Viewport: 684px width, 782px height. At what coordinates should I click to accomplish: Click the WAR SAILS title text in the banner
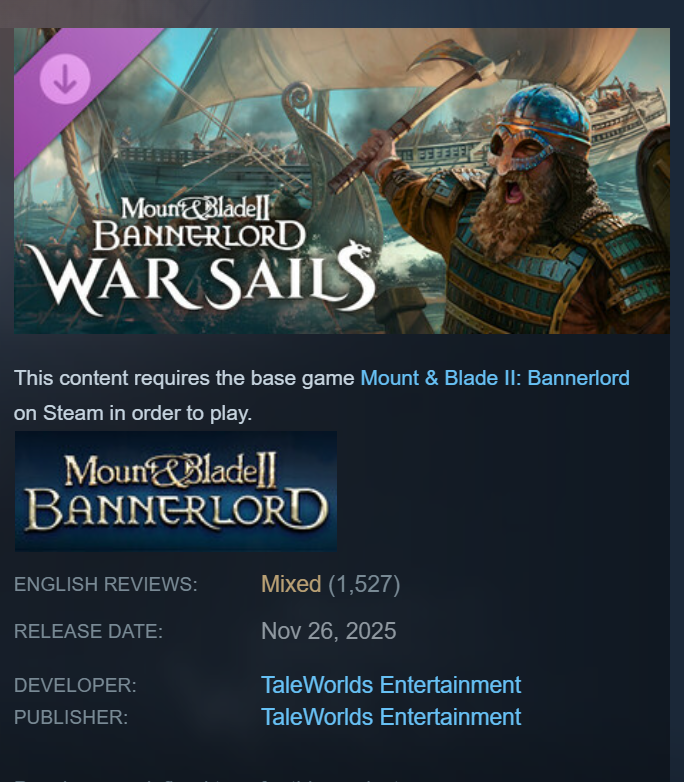(x=200, y=279)
